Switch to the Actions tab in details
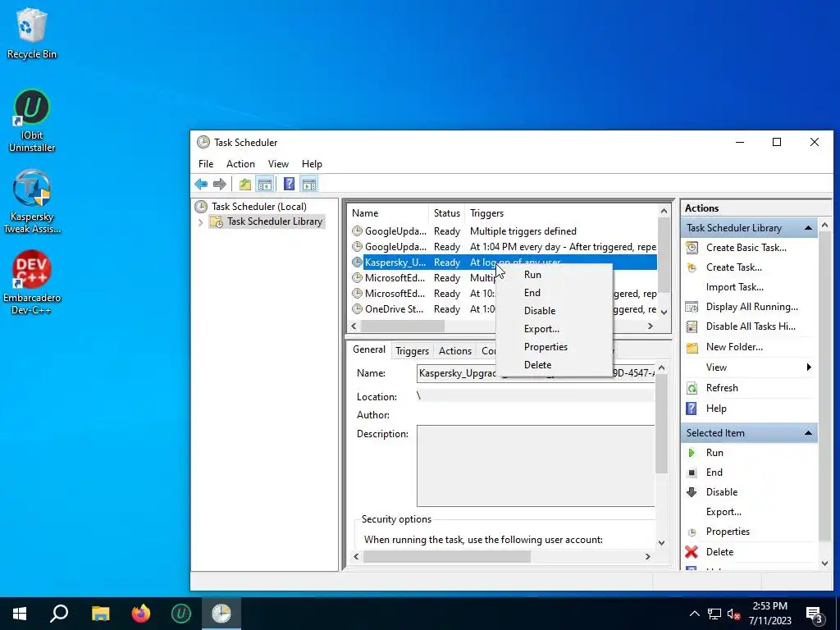This screenshot has width=840, height=630. 454,351
